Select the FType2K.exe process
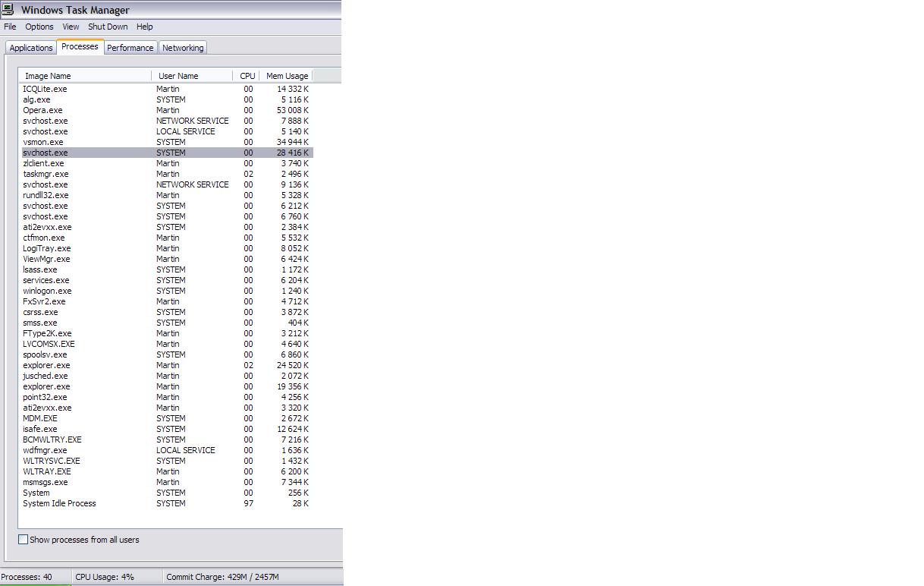This screenshot has width=924, height=586. coord(166,333)
